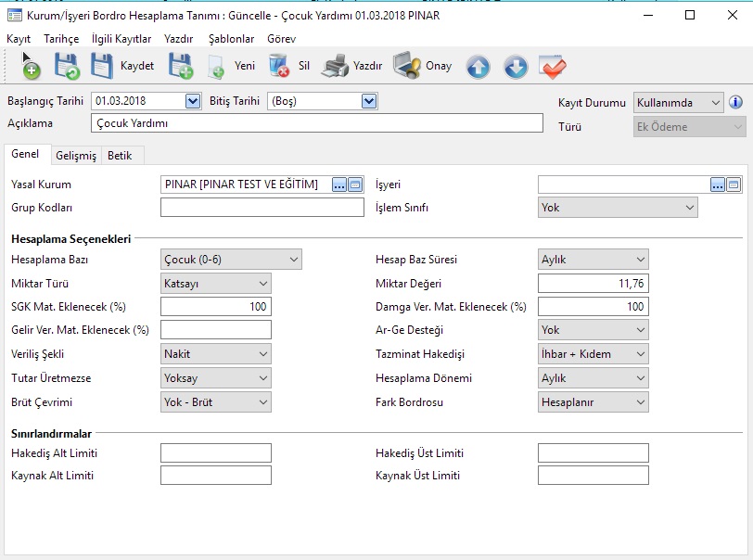Screen dimensions: 753x560
Task: Expand the Kayıt Durumu dropdown
Action: [678, 103]
